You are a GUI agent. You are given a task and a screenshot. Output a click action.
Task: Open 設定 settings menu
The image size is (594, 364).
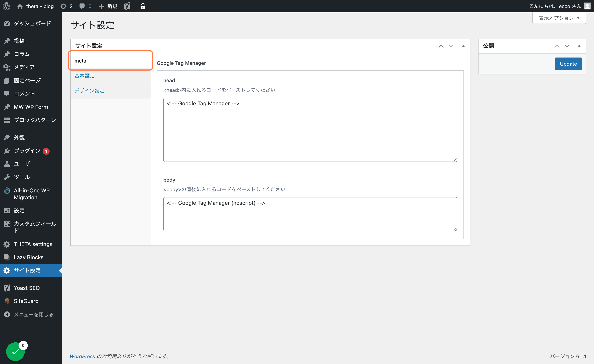[x=31, y=210]
